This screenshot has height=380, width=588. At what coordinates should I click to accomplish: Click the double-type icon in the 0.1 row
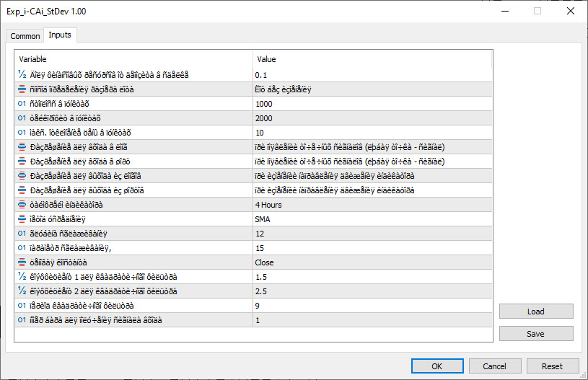tap(22, 74)
